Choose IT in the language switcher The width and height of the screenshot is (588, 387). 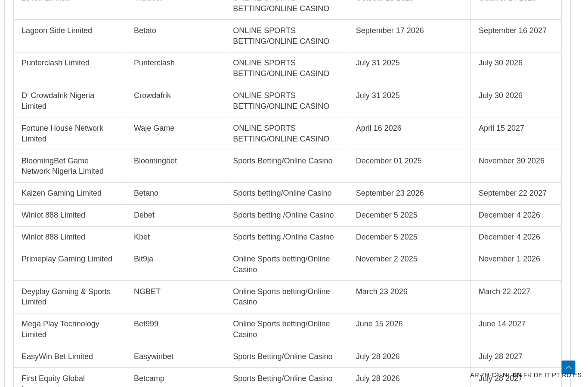(x=547, y=375)
